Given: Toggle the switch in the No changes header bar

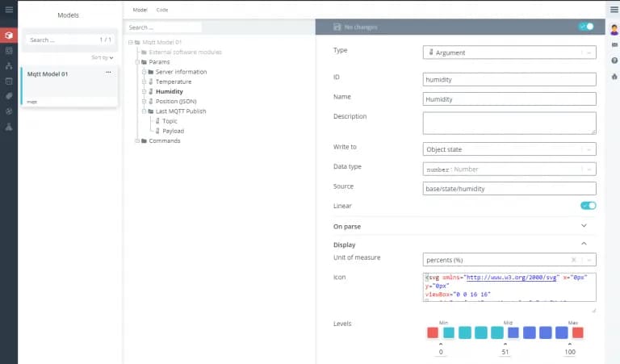Looking at the screenshot, I should (586, 27).
